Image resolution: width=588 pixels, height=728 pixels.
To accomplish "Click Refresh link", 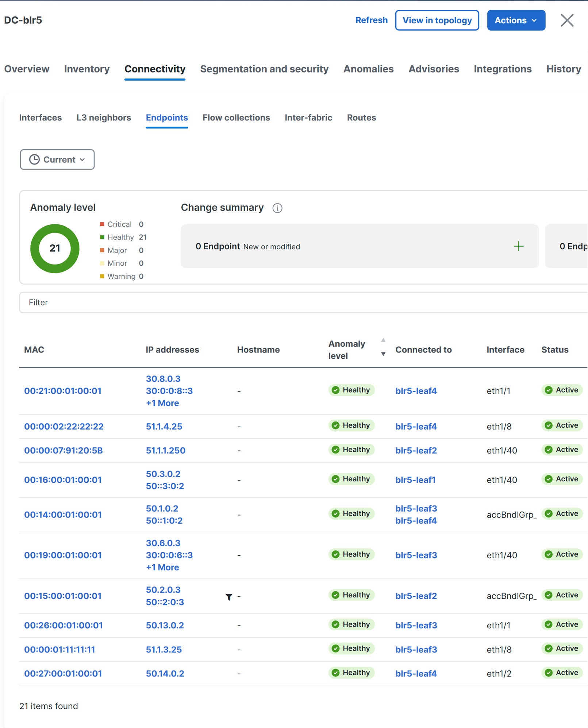I will [371, 20].
